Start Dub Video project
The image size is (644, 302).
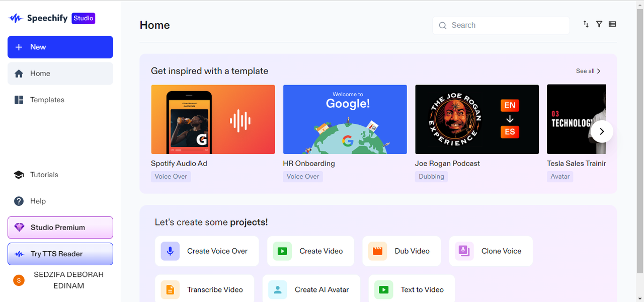(x=401, y=251)
